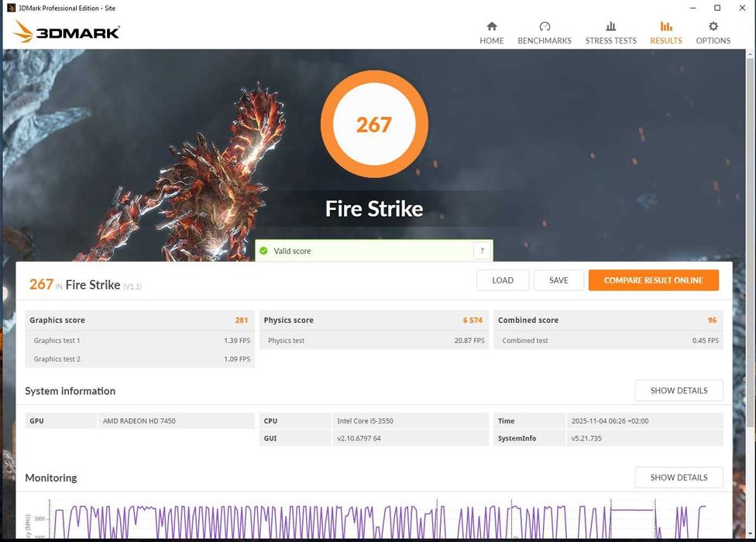This screenshot has height=542, width=756.
Task: Click the 267 in Fire Strike heading
Action: (x=85, y=285)
